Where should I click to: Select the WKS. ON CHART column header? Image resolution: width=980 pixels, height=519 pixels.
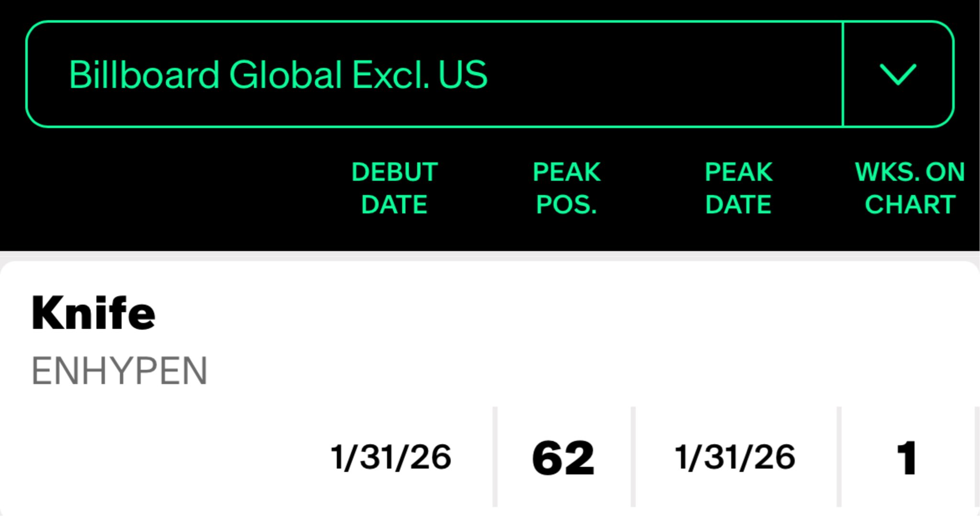coord(910,188)
